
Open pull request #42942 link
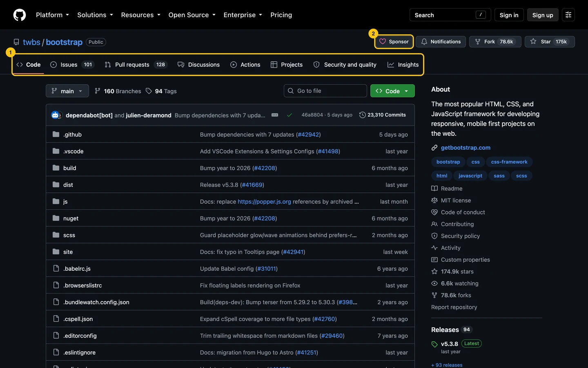click(x=308, y=135)
